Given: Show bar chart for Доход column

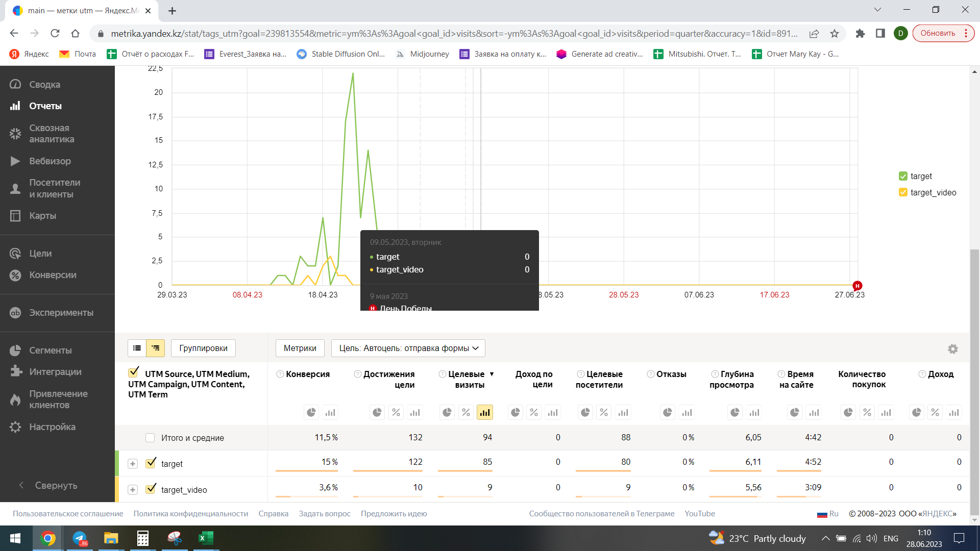Looking at the screenshot, I should [954, 412].
